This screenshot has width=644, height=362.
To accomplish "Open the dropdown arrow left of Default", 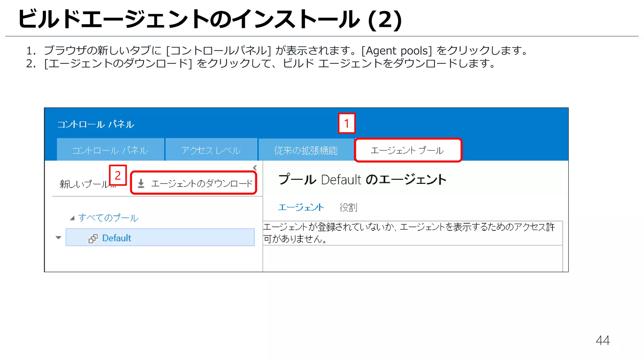I will pyautogui.click(x=58, y=238).
